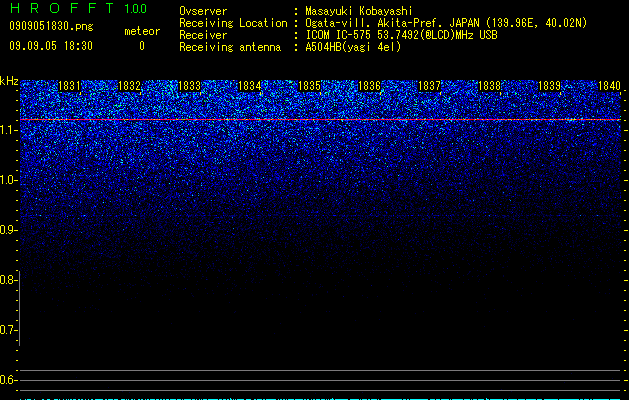The width and height of the screenshot is (629, 400).
Task: Click the 1832 time marker
Action: [x=130, y=86]
